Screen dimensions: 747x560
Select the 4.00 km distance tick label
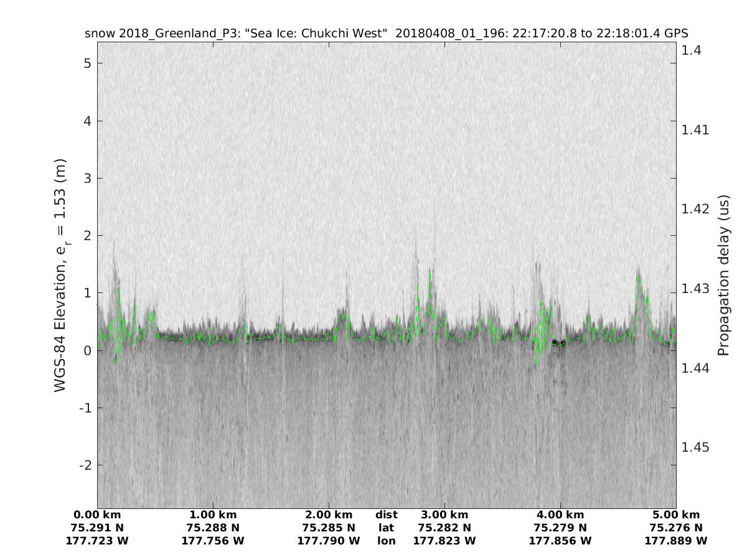click(x=560, y=515)
